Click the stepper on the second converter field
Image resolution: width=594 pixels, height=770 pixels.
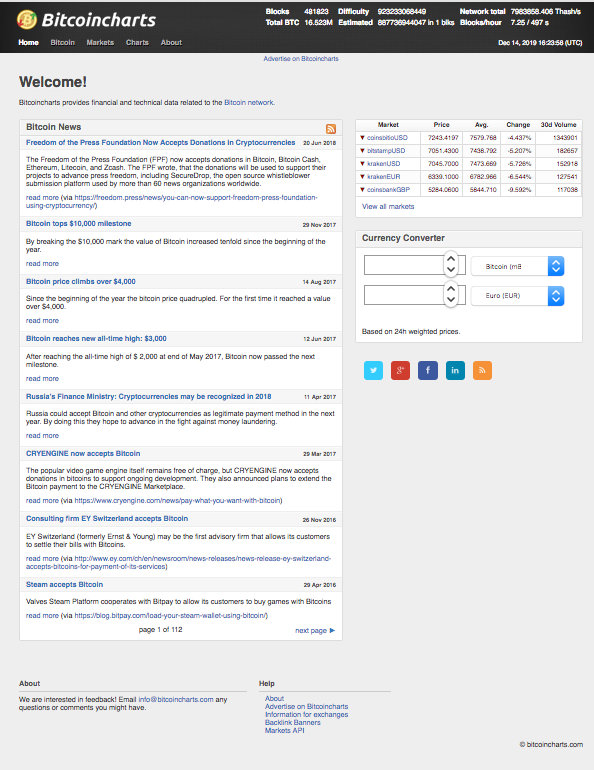[x=451, y=294]
